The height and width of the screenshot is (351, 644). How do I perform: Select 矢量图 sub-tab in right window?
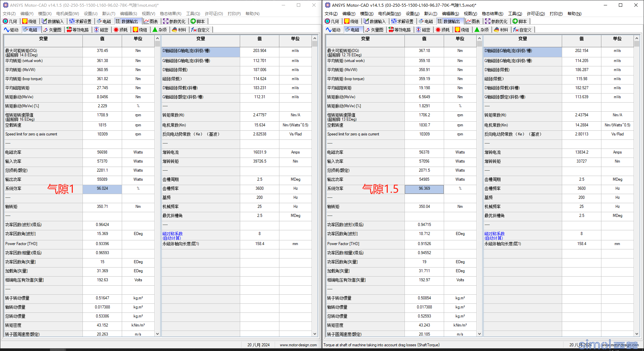click(374, 30)
